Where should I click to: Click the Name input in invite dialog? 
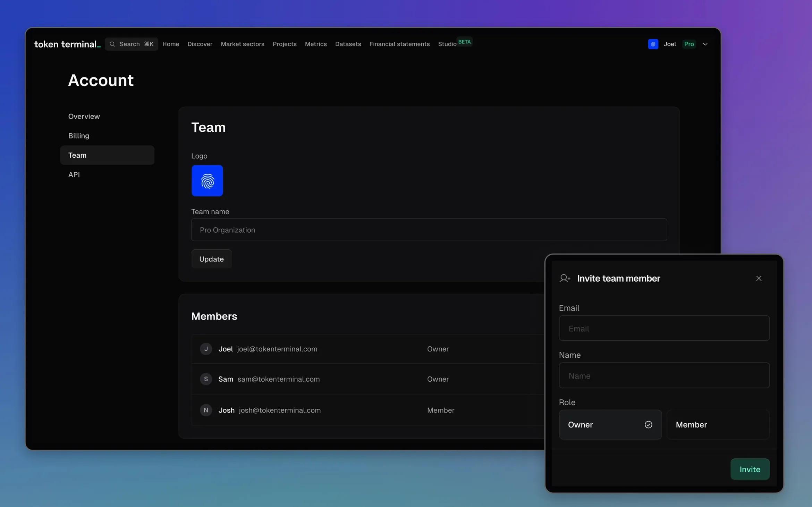(664, 375)
